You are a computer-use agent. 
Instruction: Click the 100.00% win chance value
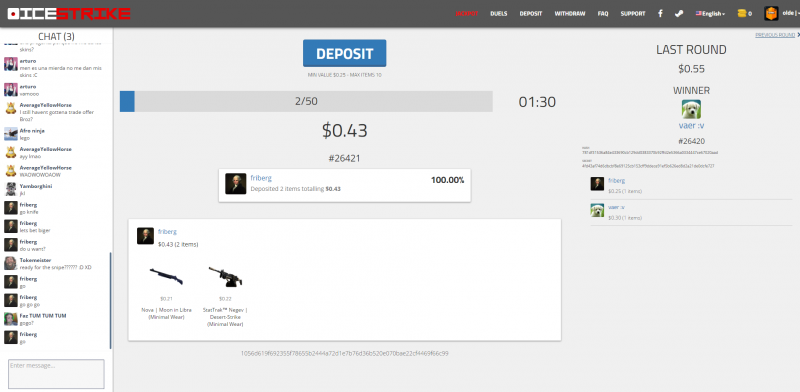[x=447, y=180]
